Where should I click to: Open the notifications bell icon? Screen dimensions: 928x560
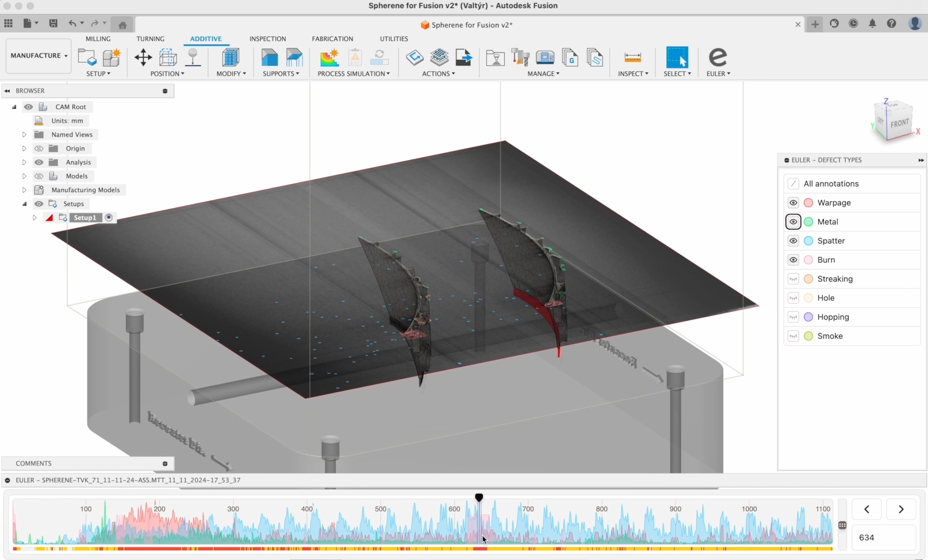coord(872,24)
